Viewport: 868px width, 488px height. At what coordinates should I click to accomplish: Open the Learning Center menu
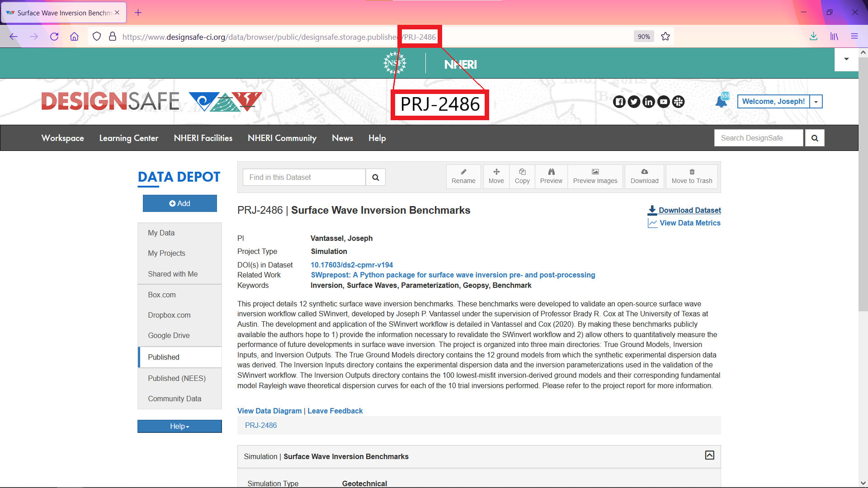coord(129,138)
